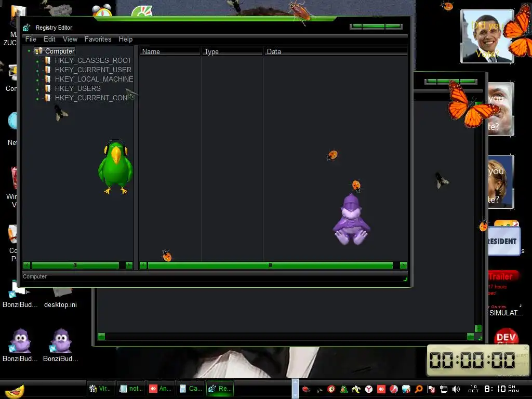Click the yellow bird tray icon
The image size is (532, 399).
tap(356, 389)
